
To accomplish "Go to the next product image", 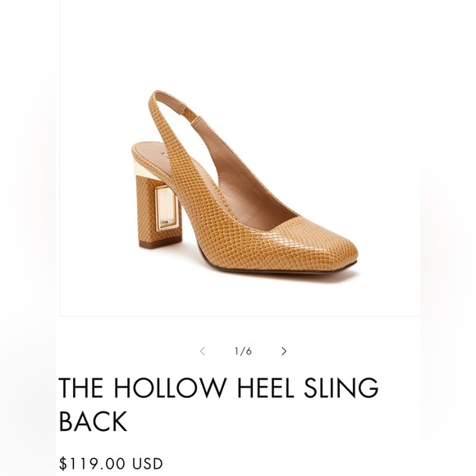I will coord(283,351).
